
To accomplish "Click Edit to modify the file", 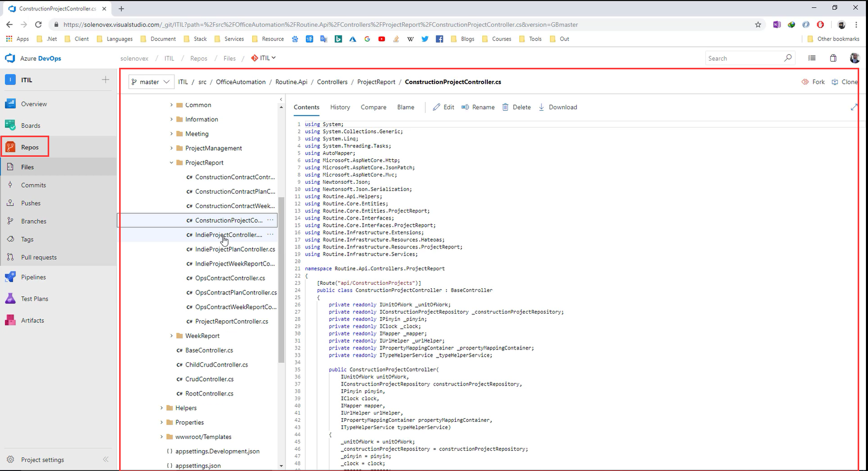I will [443, 107].
